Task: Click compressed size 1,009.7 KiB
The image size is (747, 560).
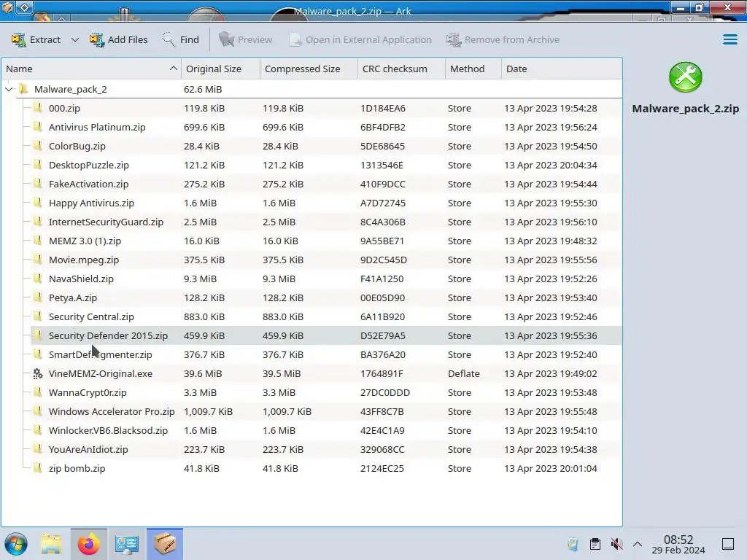Action: 287,411
